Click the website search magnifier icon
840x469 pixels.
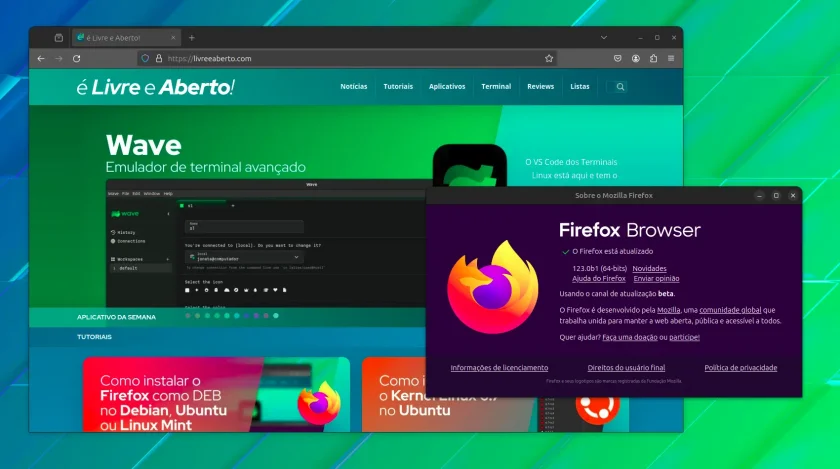(620, 87)
